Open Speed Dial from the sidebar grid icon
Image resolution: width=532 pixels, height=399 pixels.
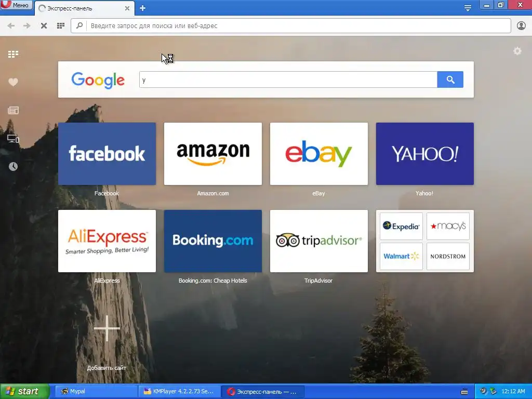[x=13, y=54]
